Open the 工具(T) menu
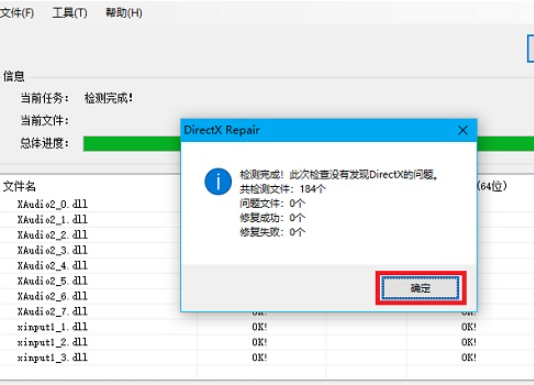The width and height of the screenshot is (534, 385). (69, 13)
